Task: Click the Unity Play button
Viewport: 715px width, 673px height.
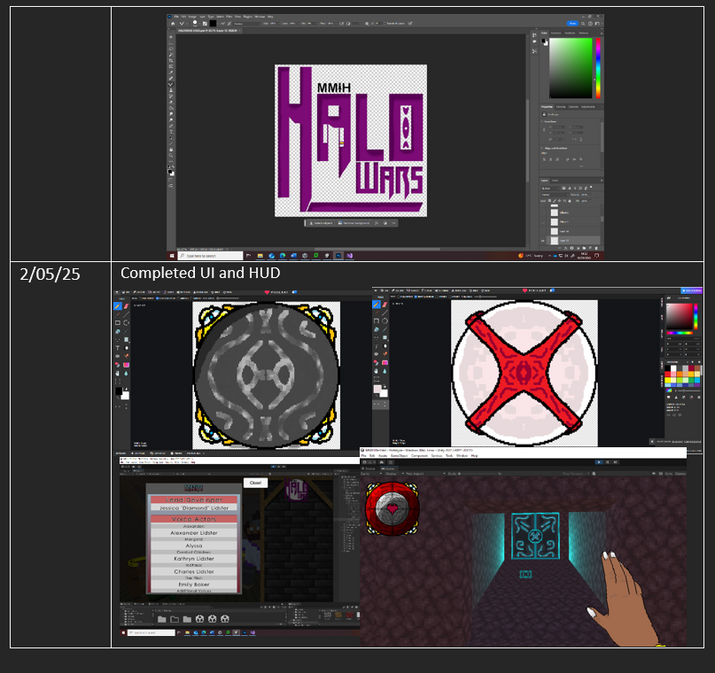Action: point(599,462)
